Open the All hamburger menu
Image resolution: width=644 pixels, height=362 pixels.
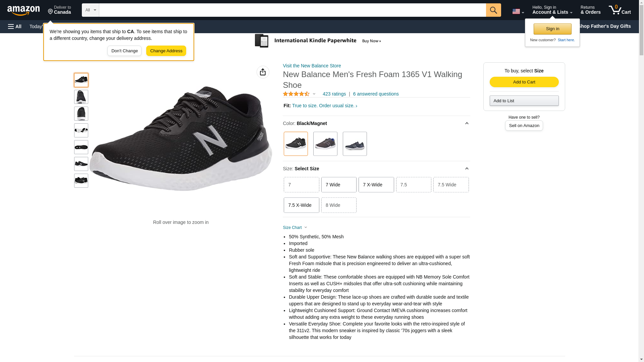point(15,26)
